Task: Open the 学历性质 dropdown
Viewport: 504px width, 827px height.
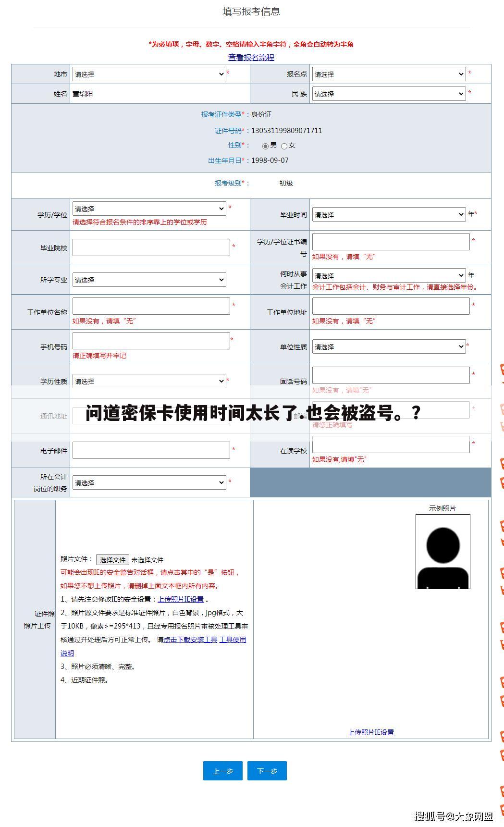Action: point(149,381)
